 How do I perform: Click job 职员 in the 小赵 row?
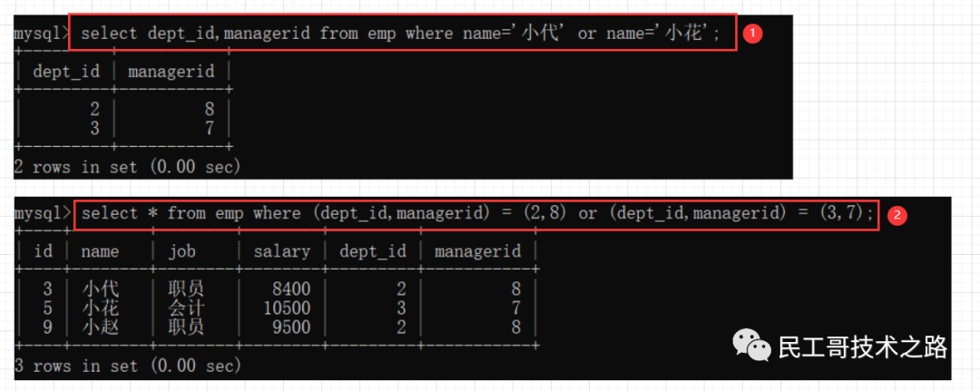tap(186, 327)
